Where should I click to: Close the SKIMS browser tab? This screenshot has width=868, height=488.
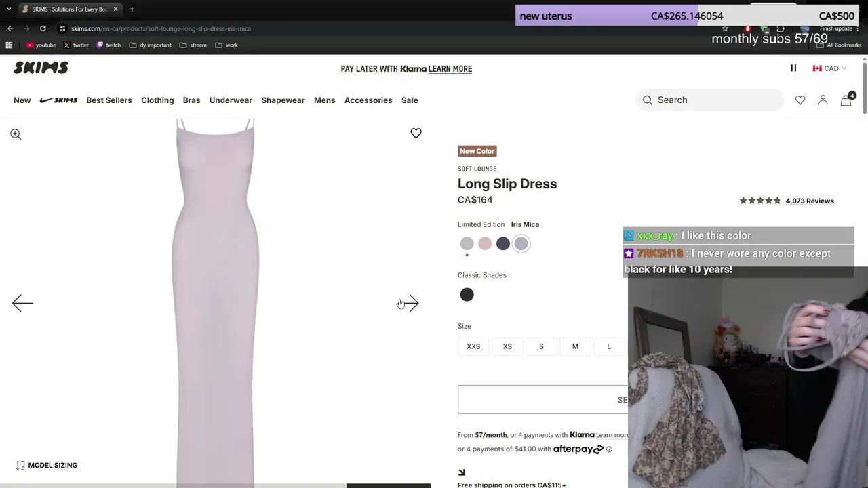115,9
